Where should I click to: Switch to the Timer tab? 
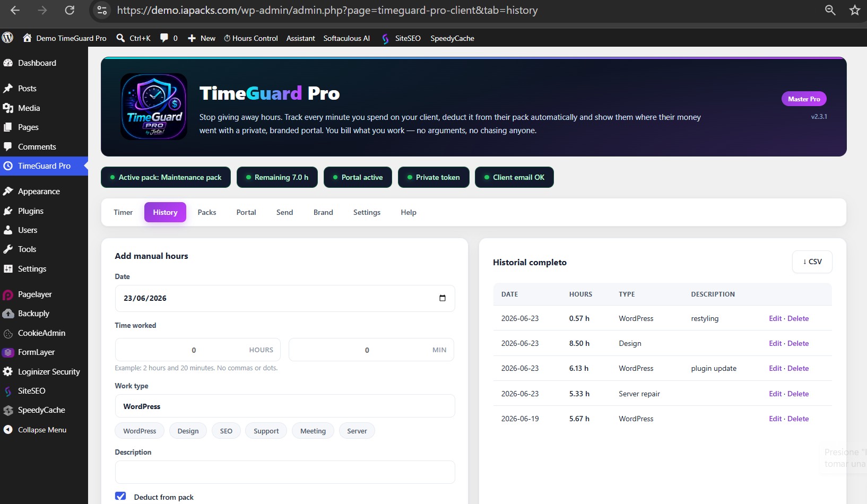coord(123,212)
